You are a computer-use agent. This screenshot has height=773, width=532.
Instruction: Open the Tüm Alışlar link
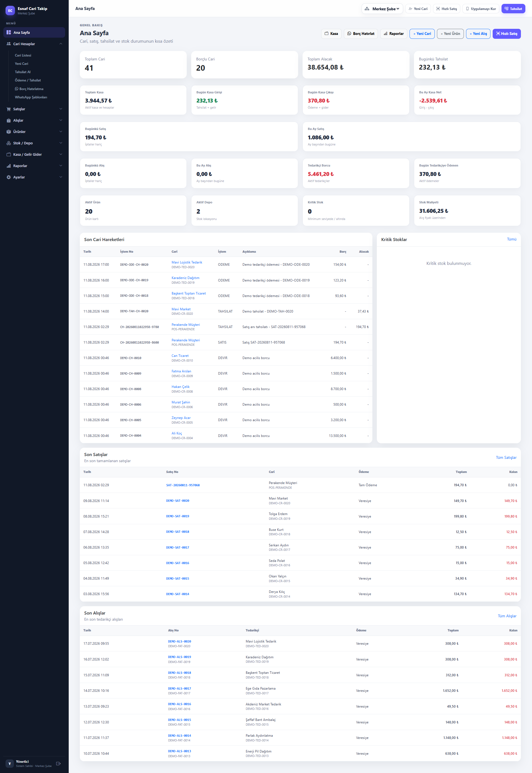coord(507,616)
